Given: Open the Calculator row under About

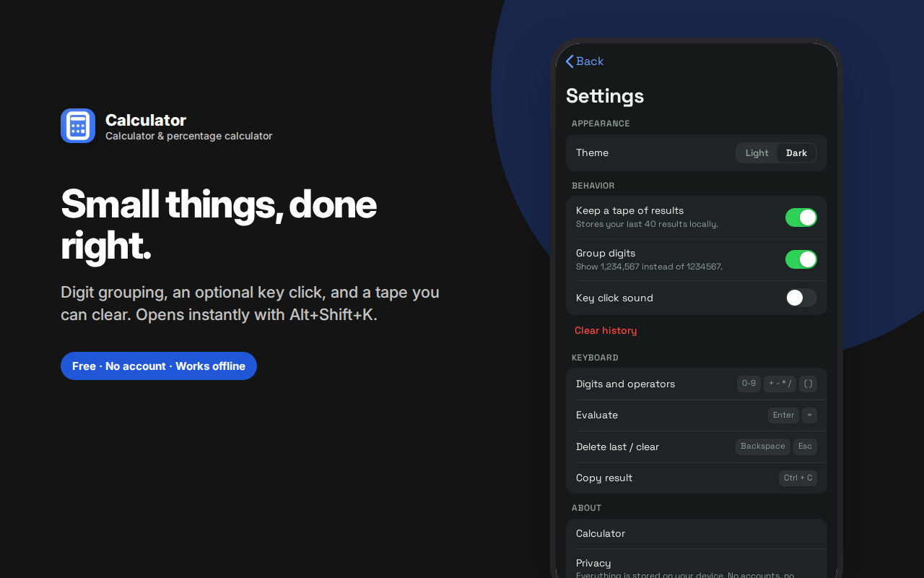Looking at the screenshot, I should [x=697, y=533].
